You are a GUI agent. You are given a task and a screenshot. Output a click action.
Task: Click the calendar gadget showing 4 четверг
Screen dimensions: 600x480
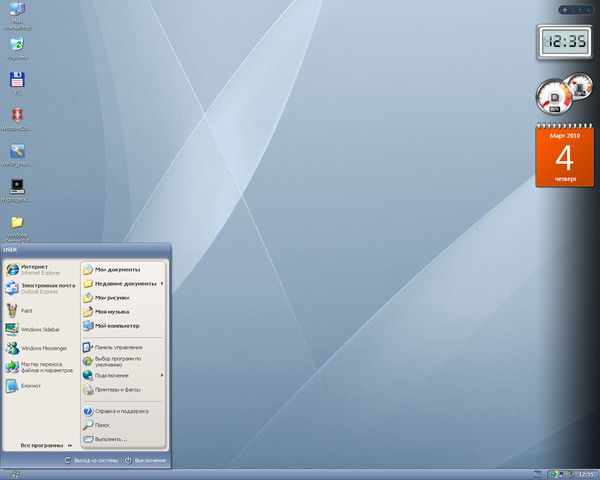tap(565, 157)
